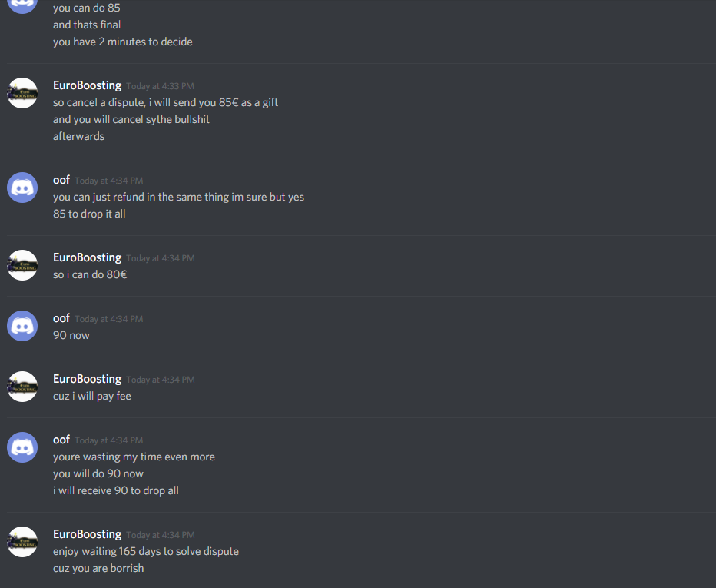Screen dimensions: 716x588
Task: Click the 'Today at 4:33 PM' timestamp
Action: (x=161, y=86)
